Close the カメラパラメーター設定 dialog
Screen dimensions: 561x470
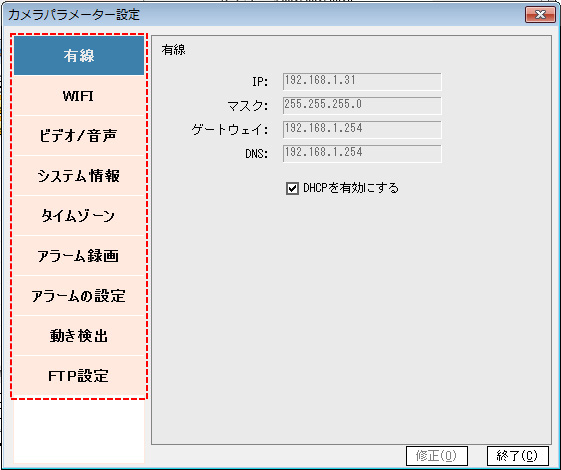(x=540, y=15)
